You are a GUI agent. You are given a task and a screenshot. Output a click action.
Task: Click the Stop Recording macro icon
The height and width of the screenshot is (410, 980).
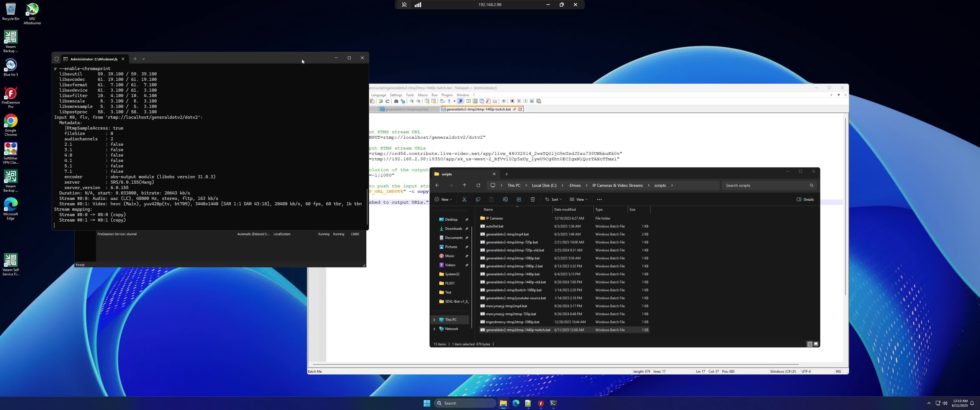[x=519, y=101]
